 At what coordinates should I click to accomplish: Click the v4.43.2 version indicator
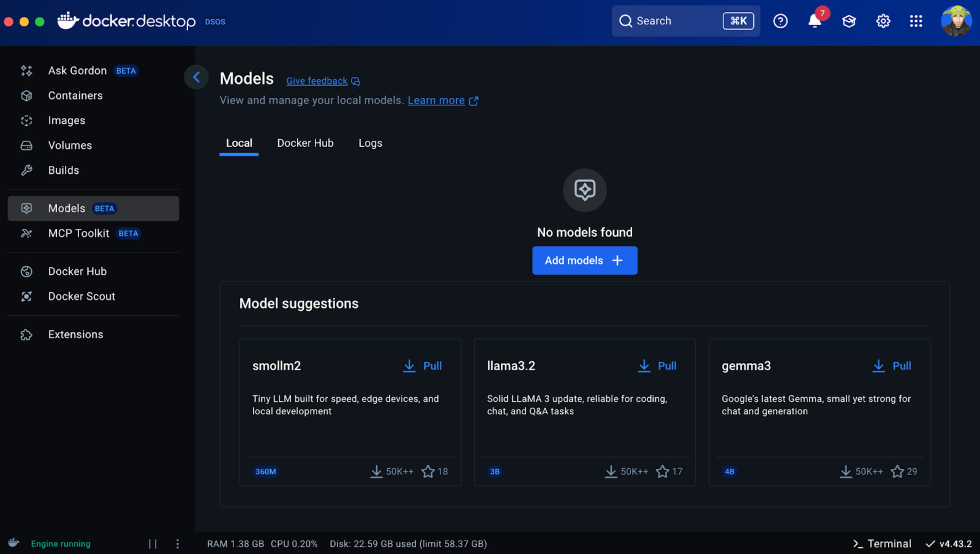click(949, 544)
